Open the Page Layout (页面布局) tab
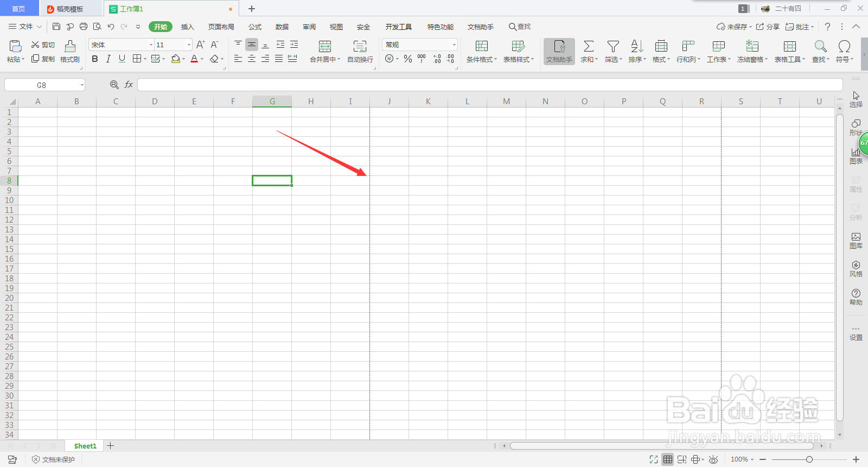The width and height of the screenshot is (868, 467). [x=221, y=27]
